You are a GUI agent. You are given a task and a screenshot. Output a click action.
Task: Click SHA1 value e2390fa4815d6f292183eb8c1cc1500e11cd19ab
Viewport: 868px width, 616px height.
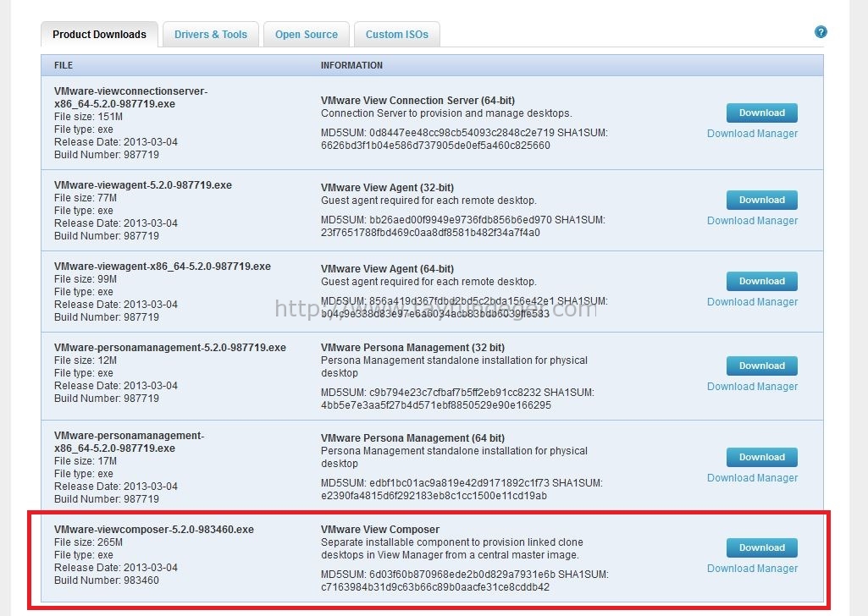434,496
